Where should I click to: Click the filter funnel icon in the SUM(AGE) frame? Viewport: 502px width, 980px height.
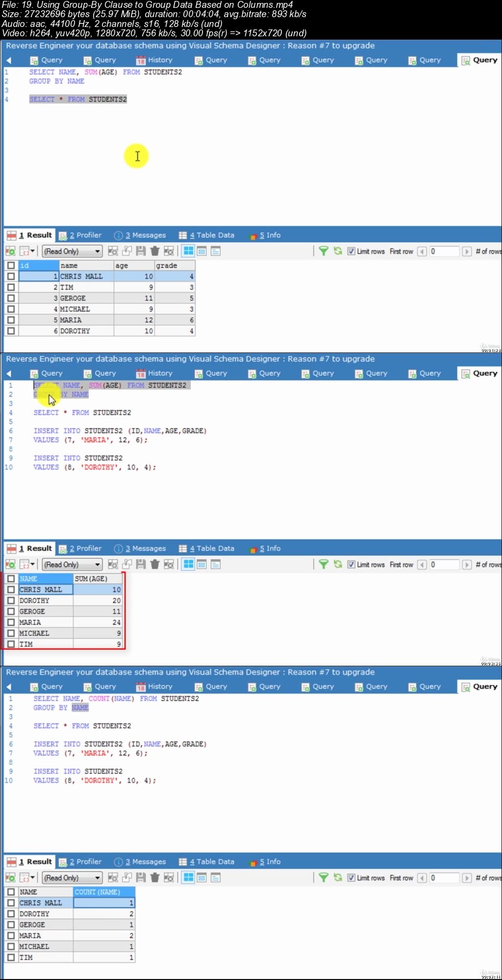click(x=324, y=564)
